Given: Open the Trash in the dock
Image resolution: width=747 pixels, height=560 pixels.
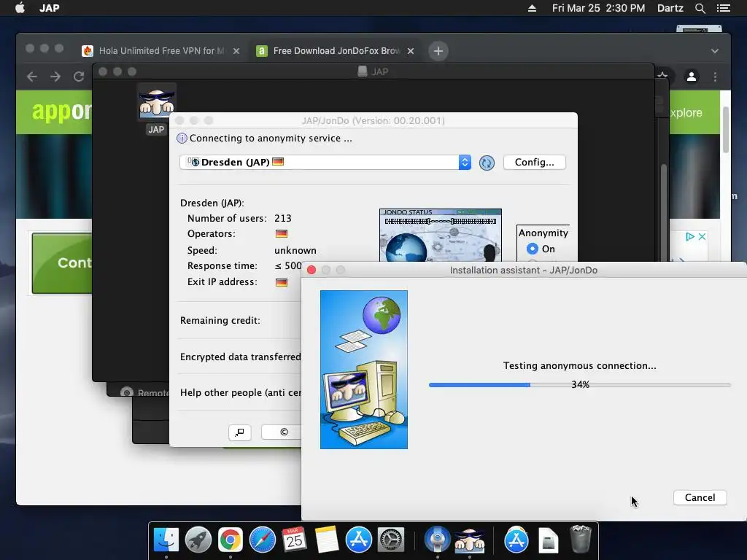Looking at the screenshot, I should point(580,539).
